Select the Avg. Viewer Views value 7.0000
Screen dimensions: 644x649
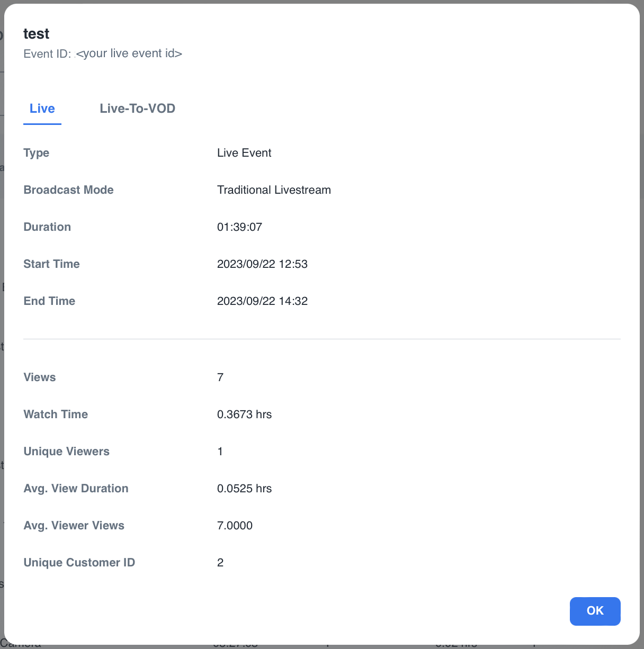(x=235, y=526)
